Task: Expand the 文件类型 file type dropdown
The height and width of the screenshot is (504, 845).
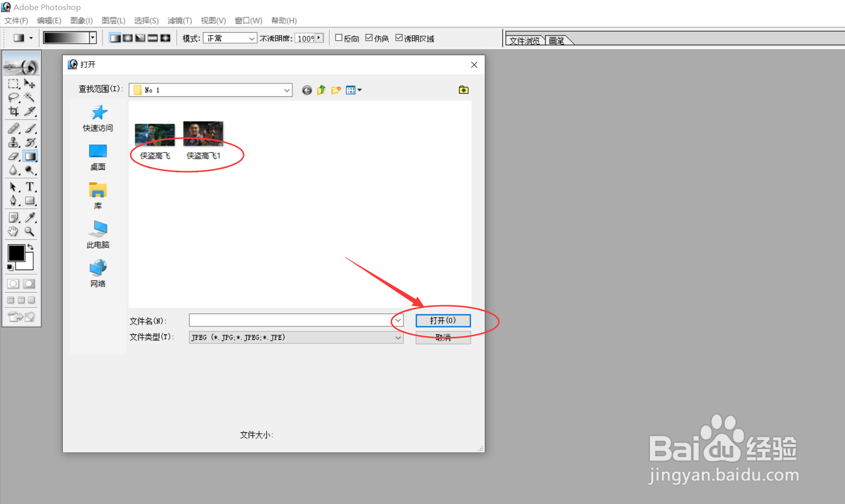Action: (398, 337)
